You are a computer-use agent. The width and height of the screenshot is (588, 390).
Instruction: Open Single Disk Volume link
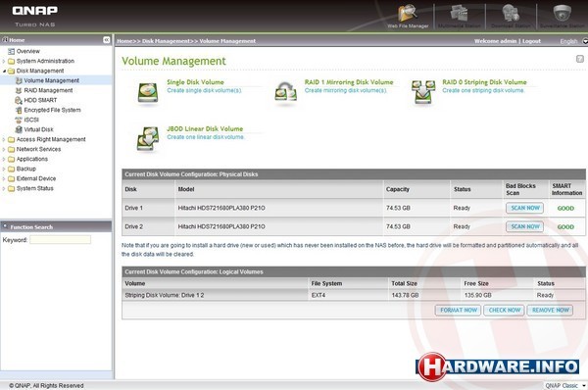click(x=195, y=81)
